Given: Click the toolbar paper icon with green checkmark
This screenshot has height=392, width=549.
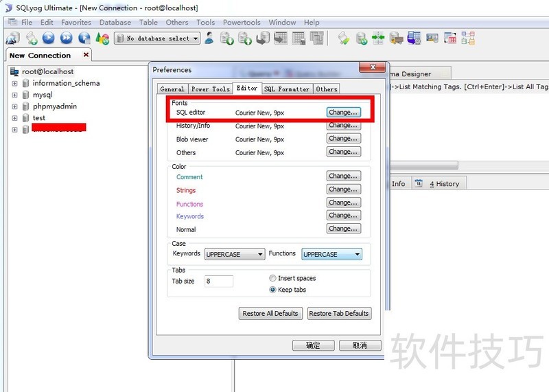Looking at the screenshot, I should [344, 38].
